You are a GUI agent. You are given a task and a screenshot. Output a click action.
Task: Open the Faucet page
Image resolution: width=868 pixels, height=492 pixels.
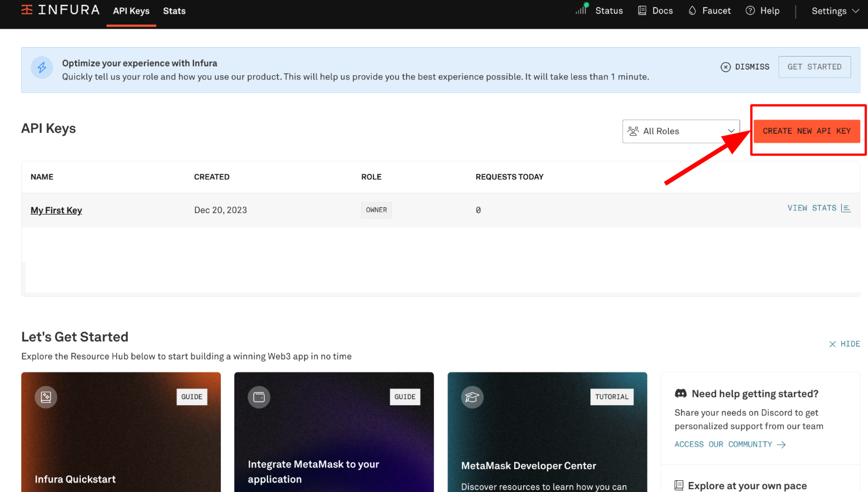coord(717,11)
